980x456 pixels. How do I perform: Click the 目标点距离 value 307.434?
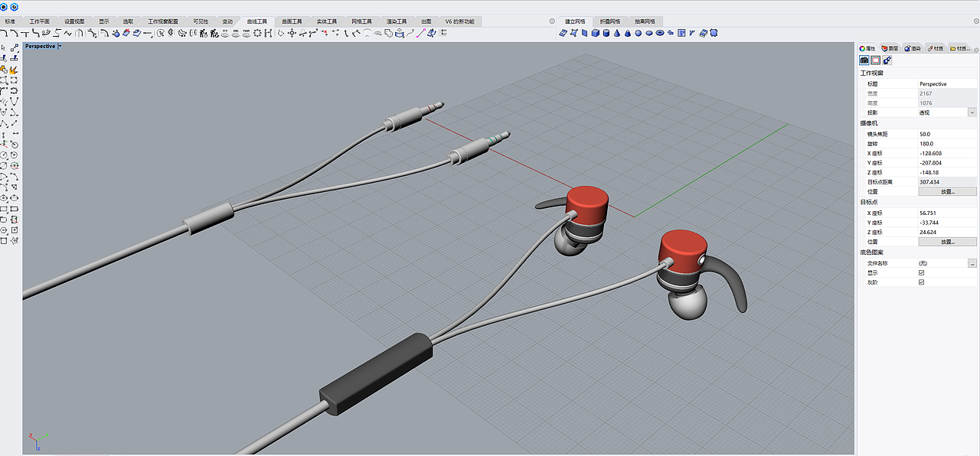click(x=947, y=182)
